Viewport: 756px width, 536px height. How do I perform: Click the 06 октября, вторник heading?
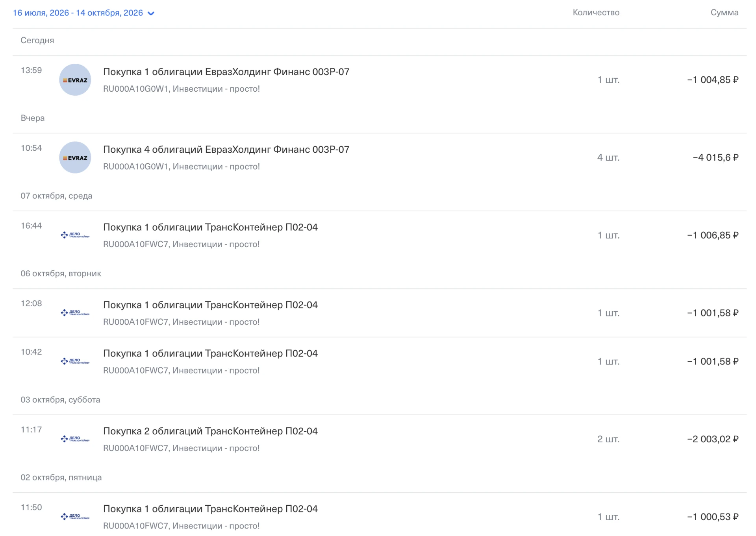(x=61, y=274)
